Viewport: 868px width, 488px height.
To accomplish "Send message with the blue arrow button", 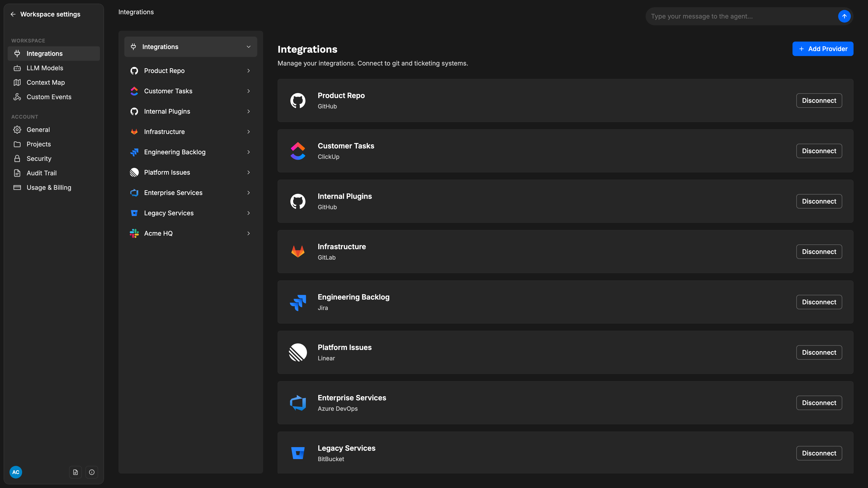I will click(x=844, y=16).
